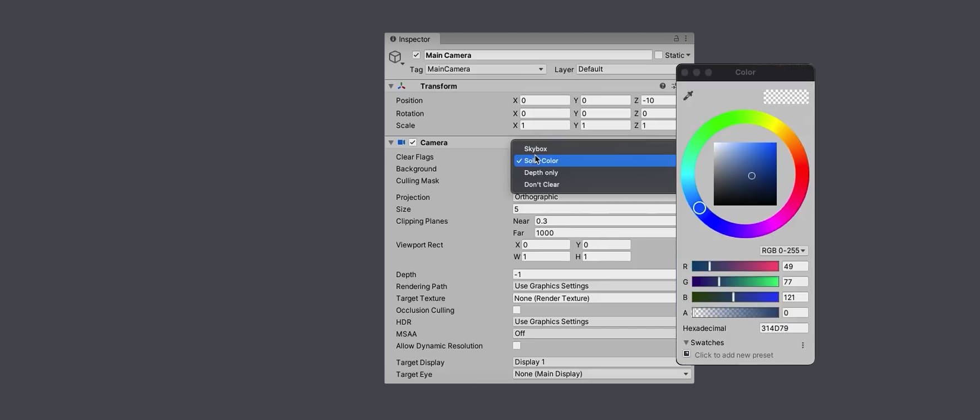Enable the Static checkbox

pyautogui.click(x=658, y=55)
